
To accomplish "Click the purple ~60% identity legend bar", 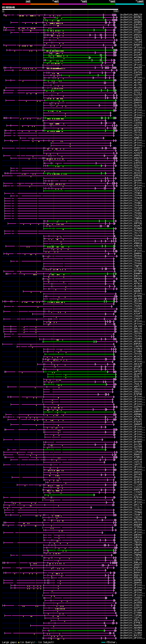I will 73,4.
